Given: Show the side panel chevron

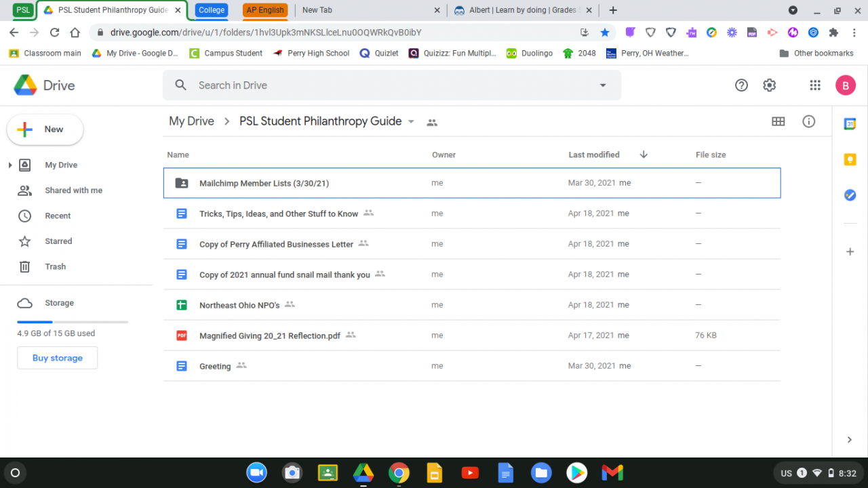Looking at the screenshot, I should 850,440.
